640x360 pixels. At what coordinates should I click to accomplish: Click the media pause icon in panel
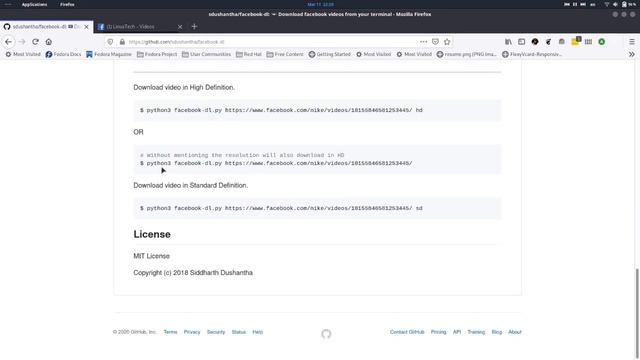(x=575, y=4)
